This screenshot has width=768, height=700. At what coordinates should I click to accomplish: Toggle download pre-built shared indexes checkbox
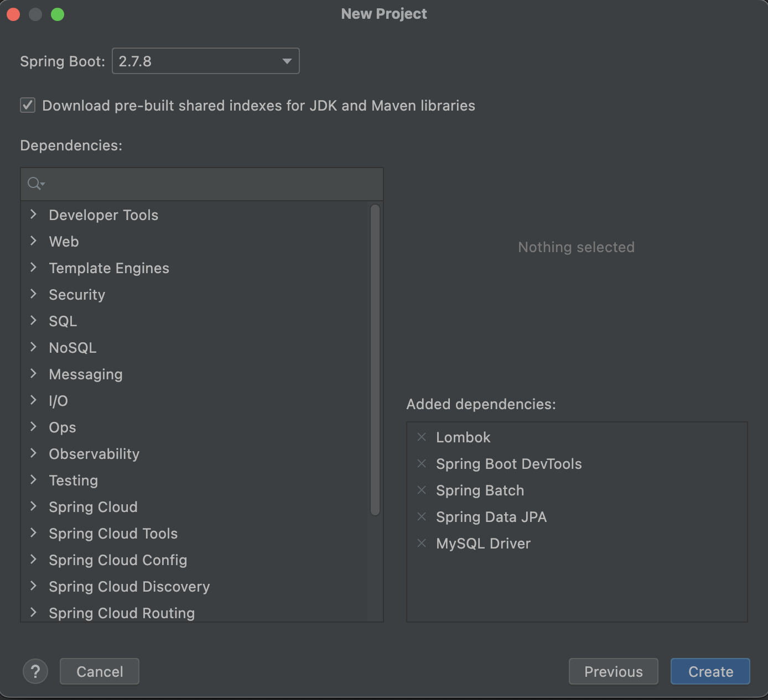click(x=28, y=105)
